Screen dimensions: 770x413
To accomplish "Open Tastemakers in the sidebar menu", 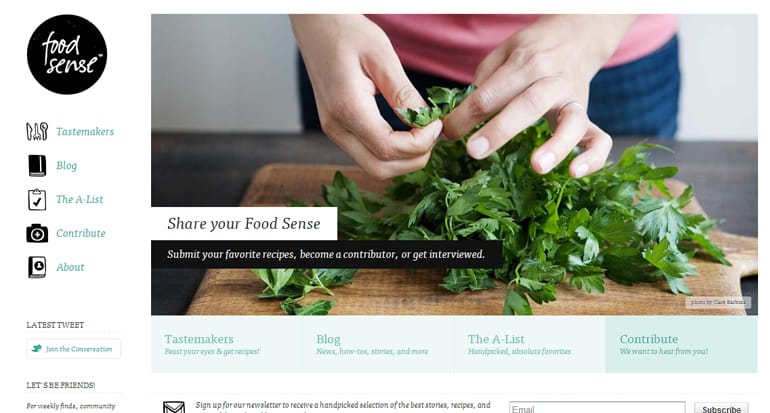I will (x=85, y=132).
